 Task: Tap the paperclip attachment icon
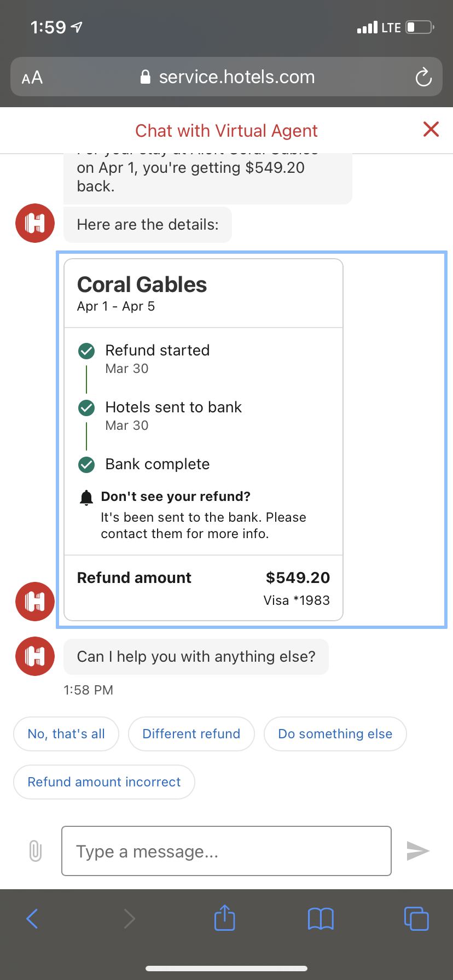pyautogui.click(x=36, y=851)
